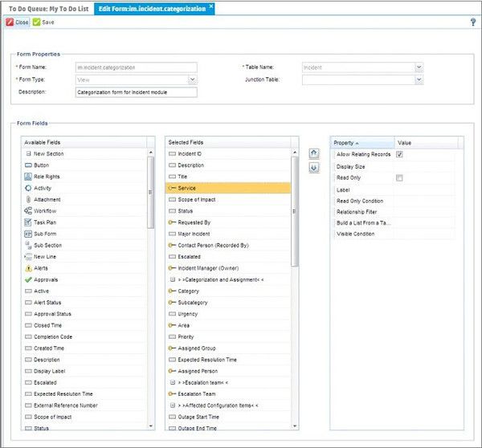This screenshot has height=448, width=482.
Task: Select the Attachment paperclip icon
Action: click(28, 199)
